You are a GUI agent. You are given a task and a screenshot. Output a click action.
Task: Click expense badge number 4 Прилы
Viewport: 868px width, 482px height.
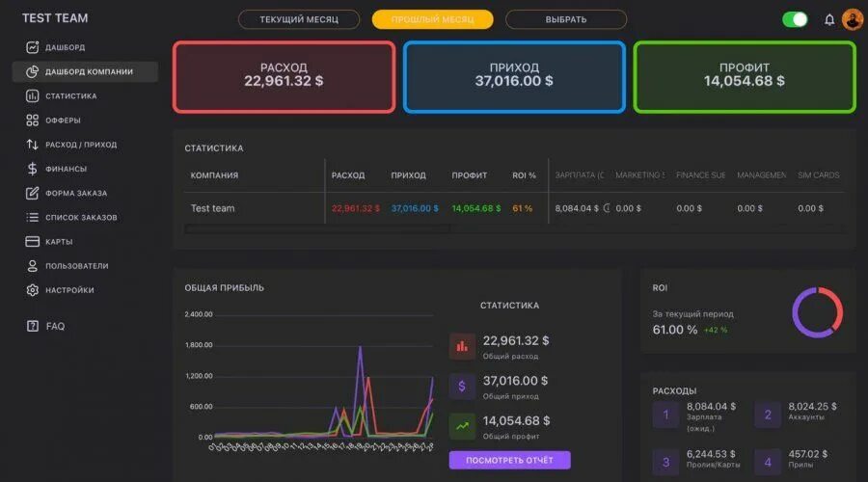click(x=768, y=462)
